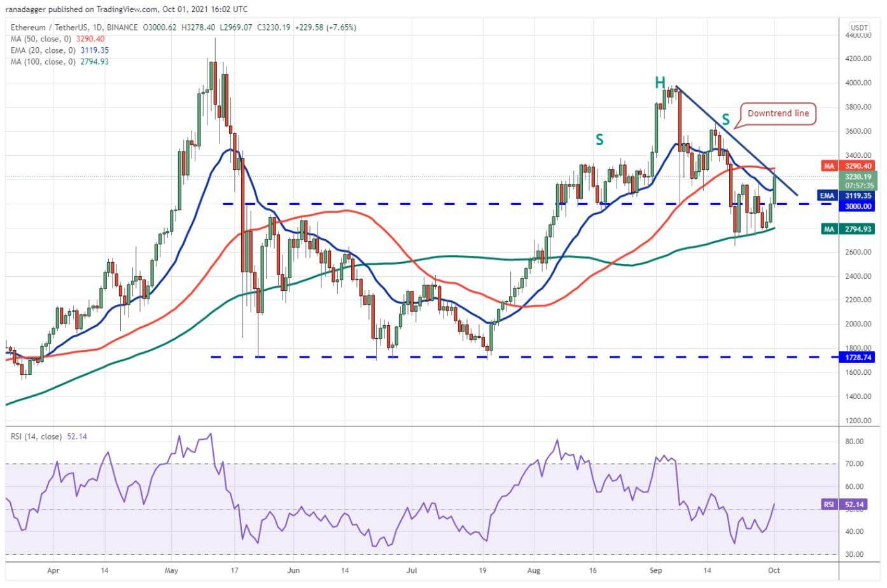
Task: Click the May date on time axis
Action: (171, 571)
